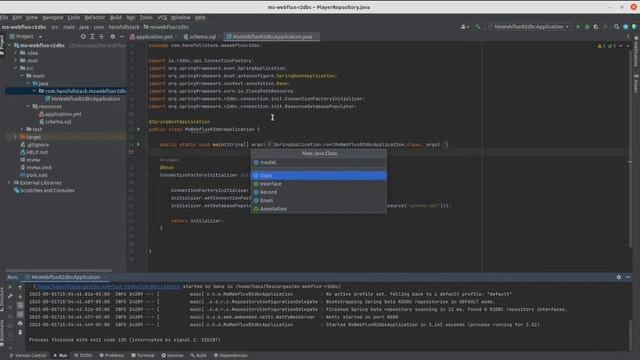
Task: Open the Build menu
Action: (x=116, y=18)
